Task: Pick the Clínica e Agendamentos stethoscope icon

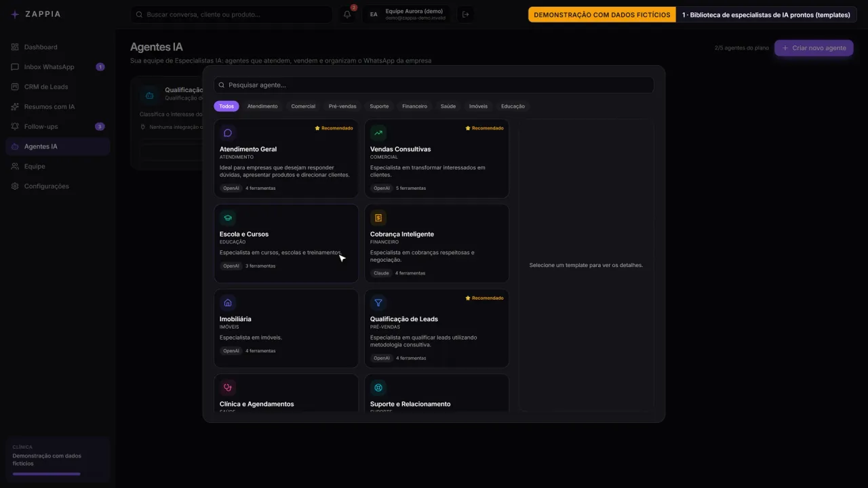Action: tap(228, 388)
